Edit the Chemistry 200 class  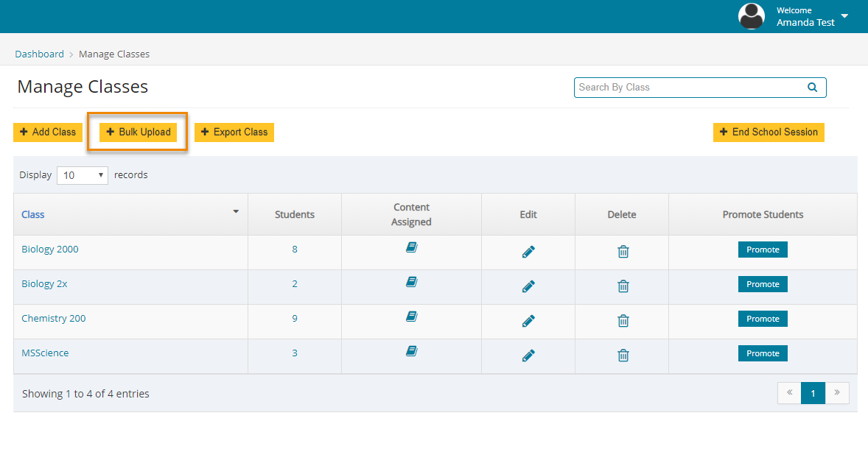[528, 320]
